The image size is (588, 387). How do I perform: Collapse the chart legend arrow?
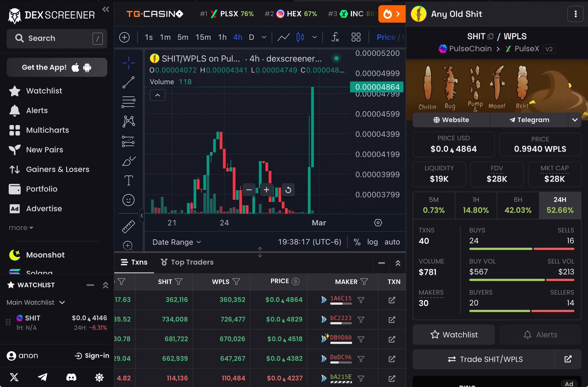pos(157,95)
